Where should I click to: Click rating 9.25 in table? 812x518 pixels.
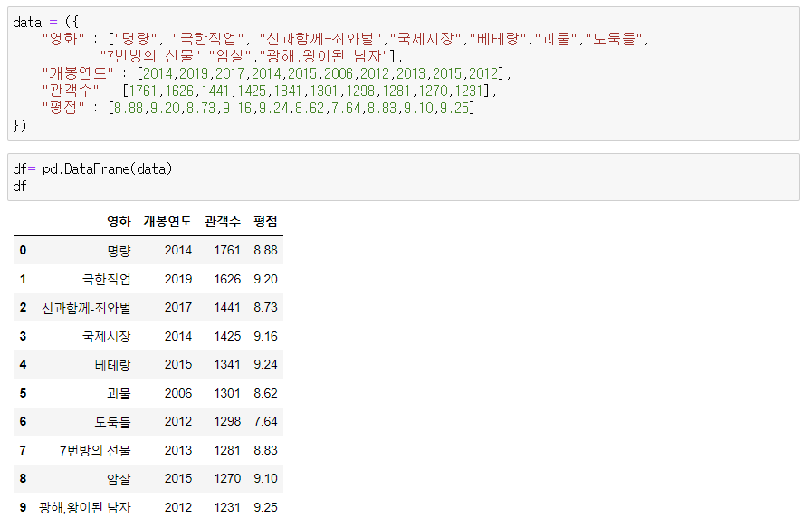click(265, 507)
